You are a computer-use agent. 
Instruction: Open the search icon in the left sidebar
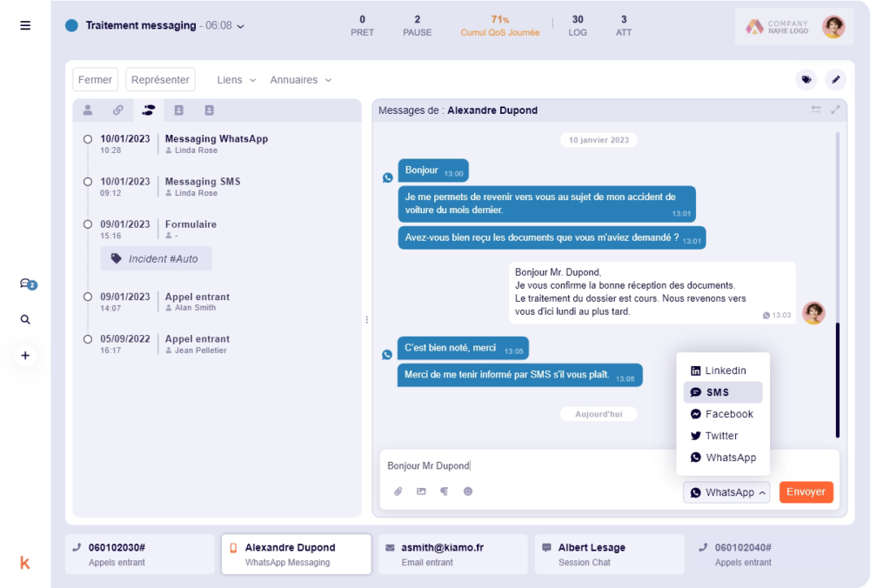point(25,319)
